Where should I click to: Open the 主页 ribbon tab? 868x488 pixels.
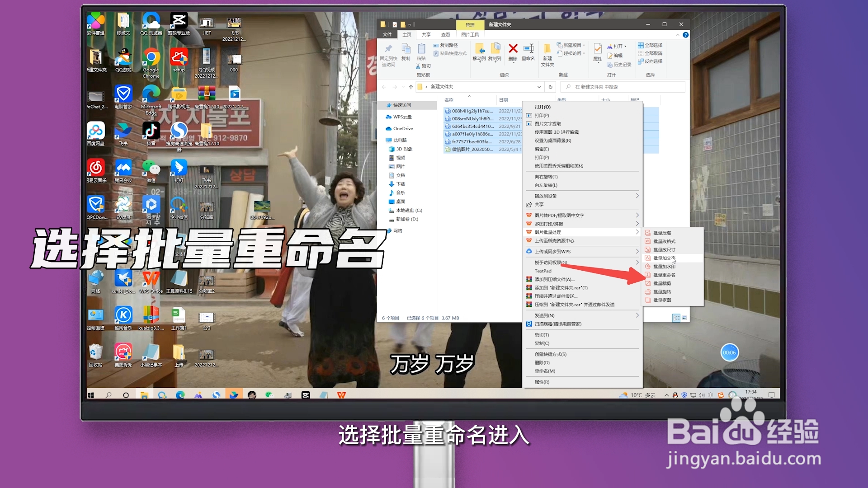point(407,35)
